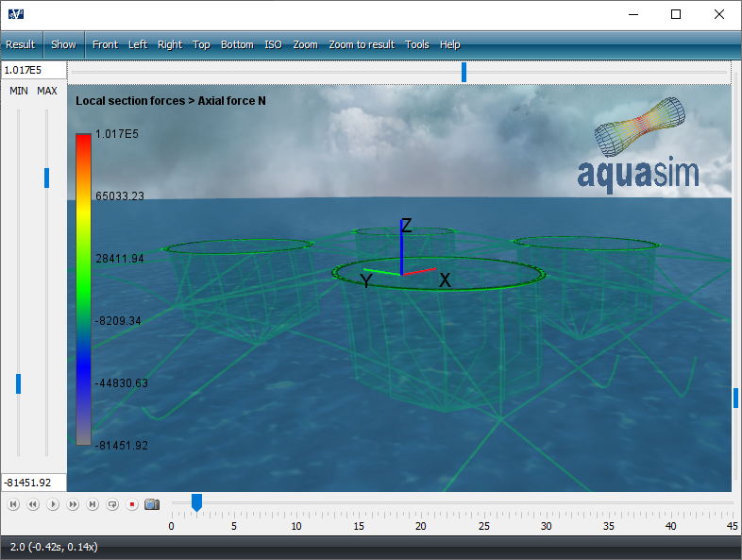Switch to Front view
The height and width of the screenshot is (560, 742).
point(105,44)
